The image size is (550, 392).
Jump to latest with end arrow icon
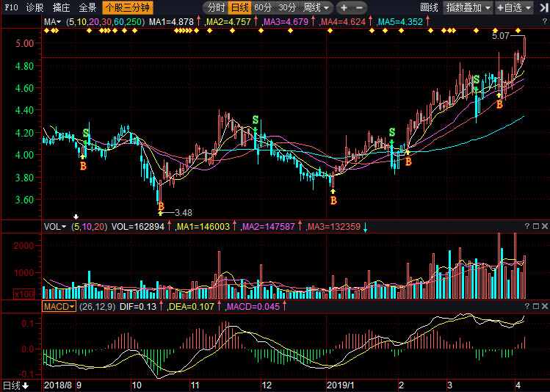[544, 8]
